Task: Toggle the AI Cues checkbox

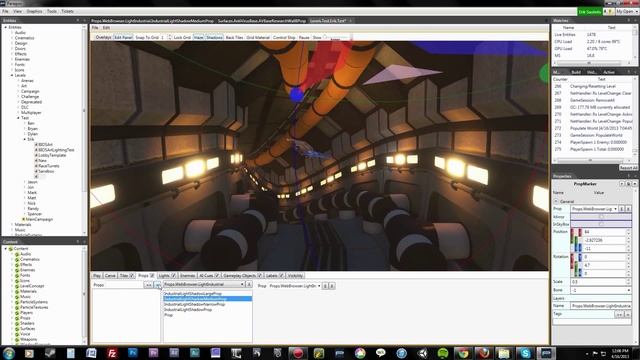Action: 217,276
